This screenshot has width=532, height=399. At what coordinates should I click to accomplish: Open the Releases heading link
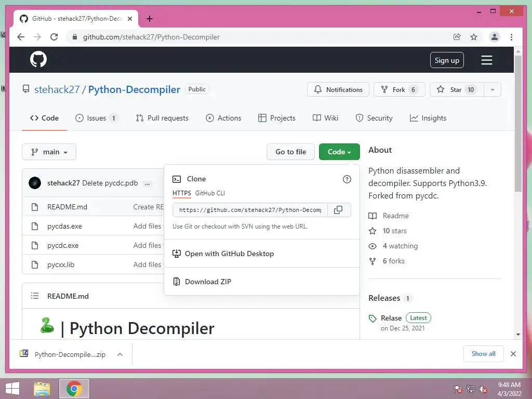[384, 298]
